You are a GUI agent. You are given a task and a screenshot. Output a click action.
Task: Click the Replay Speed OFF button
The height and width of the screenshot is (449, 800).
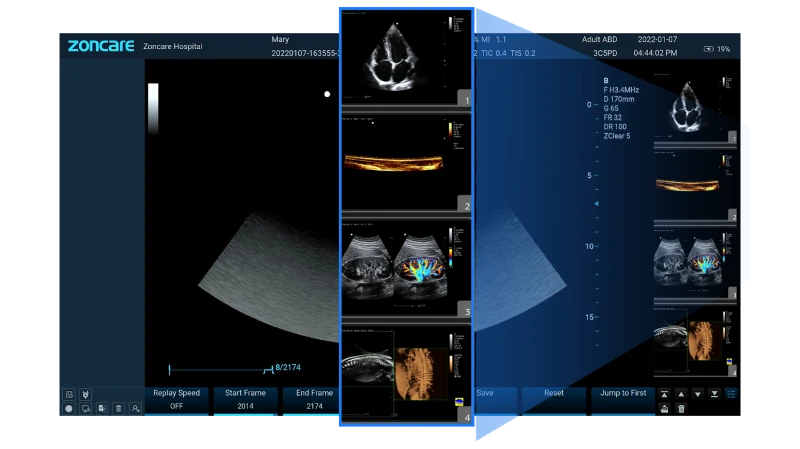[177, 400]
